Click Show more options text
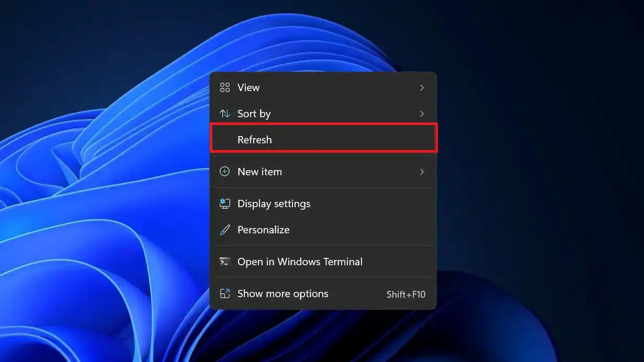Image resolution: width=644 pixels, height=362 pixels. click(x=283, y=293)
